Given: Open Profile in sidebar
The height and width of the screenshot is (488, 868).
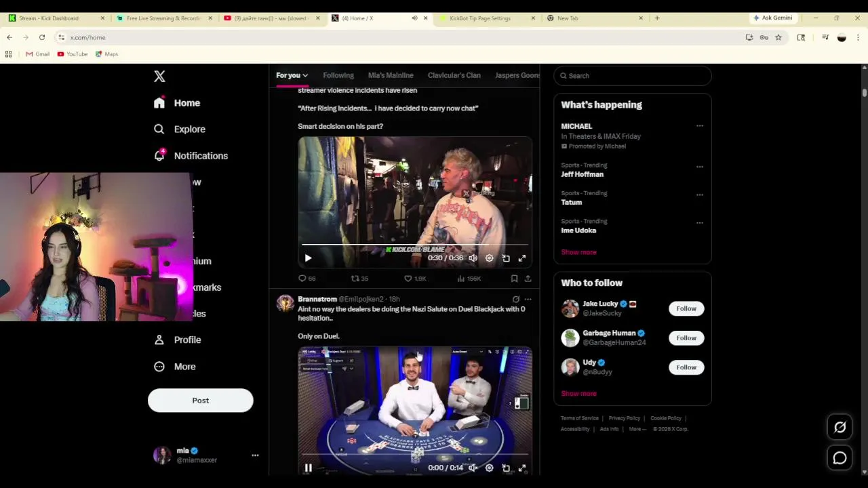Looking at the screenshot, I should (178, 340).
